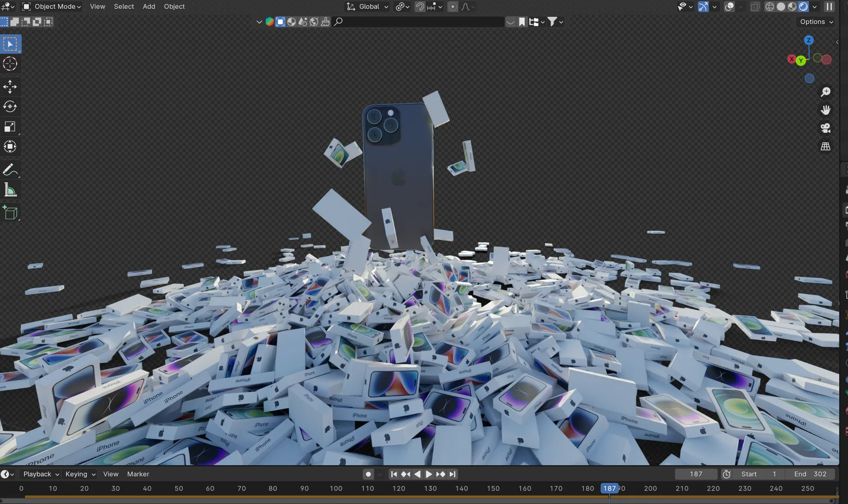Select the Scale tool
Viewport: 848px width, 504px height.
click(x=10, y=127)
